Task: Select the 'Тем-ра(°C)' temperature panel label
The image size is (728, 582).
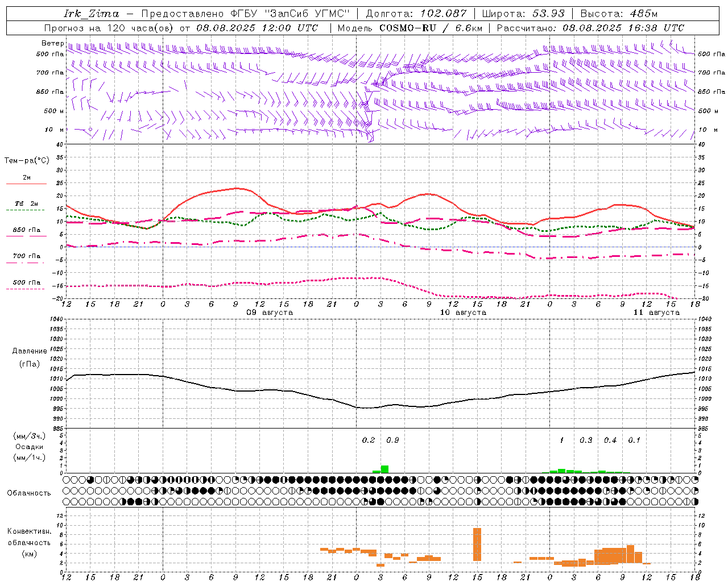Action: [27, 160]
